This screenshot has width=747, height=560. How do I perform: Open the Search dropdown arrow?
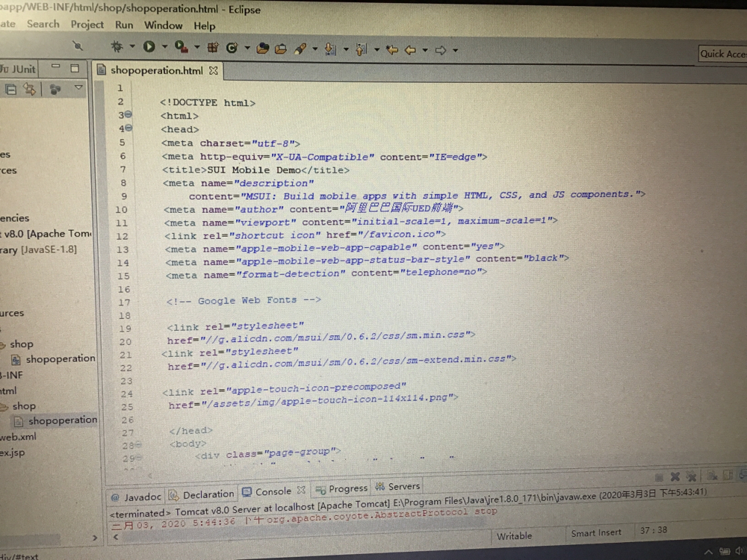pyautogui.click(x=315, y=49)
